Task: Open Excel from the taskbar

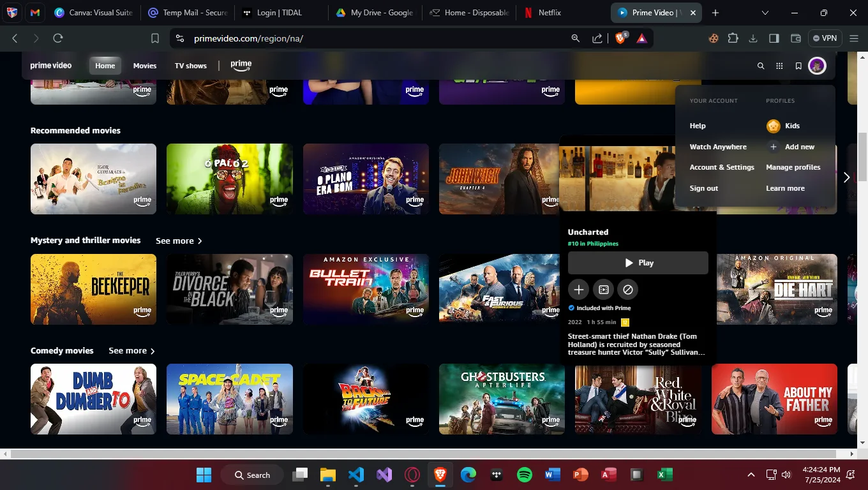Action: [x=664, y=475]
